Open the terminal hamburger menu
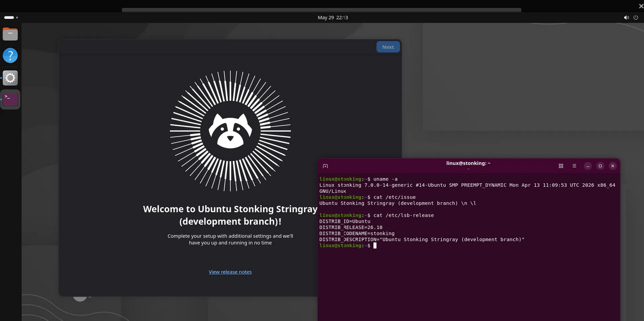 (574, 166)
